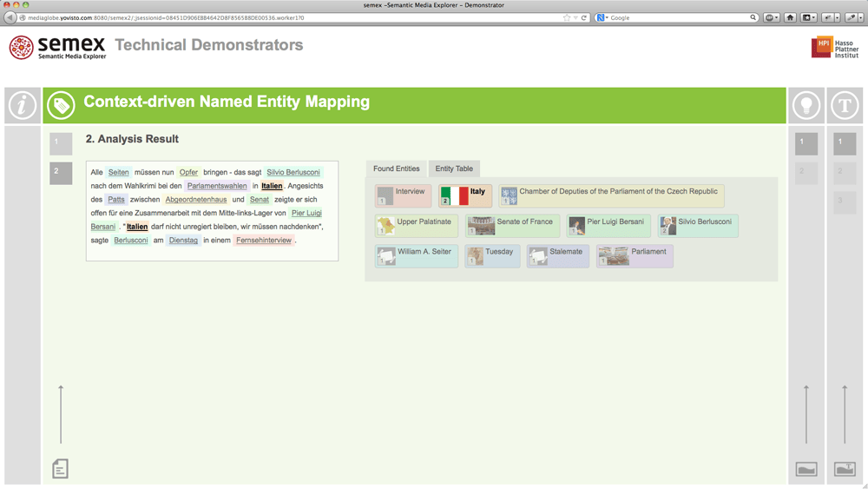Screen dimensions: 868x489
Task: Click the Fernsehinterview highlighted word
Action: tap(264, 241)
